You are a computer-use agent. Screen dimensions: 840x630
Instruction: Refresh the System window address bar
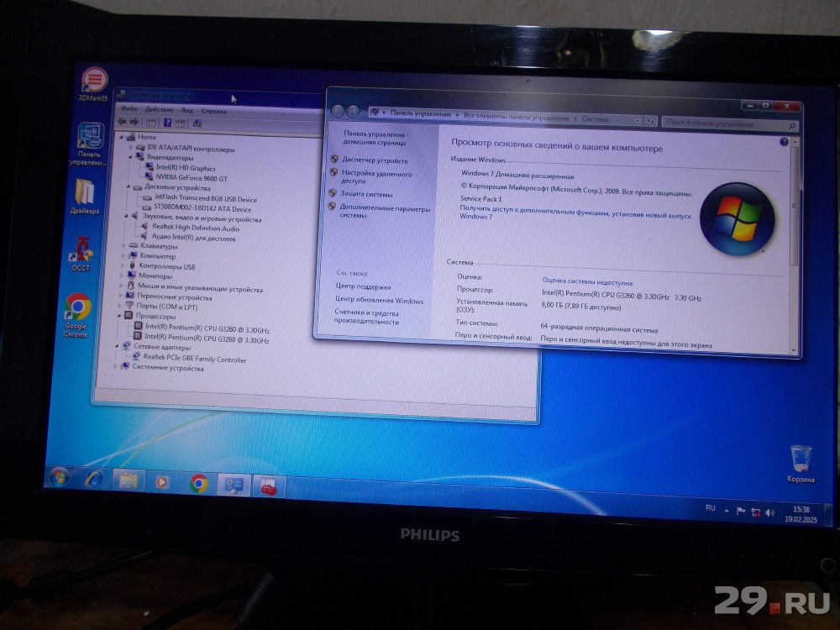(x=650, y=121)
